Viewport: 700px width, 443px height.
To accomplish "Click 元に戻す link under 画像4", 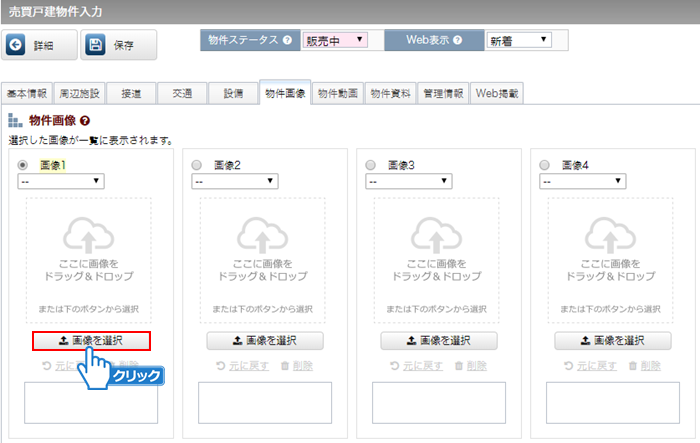I will pyautogui.click(x=594, y=366).
